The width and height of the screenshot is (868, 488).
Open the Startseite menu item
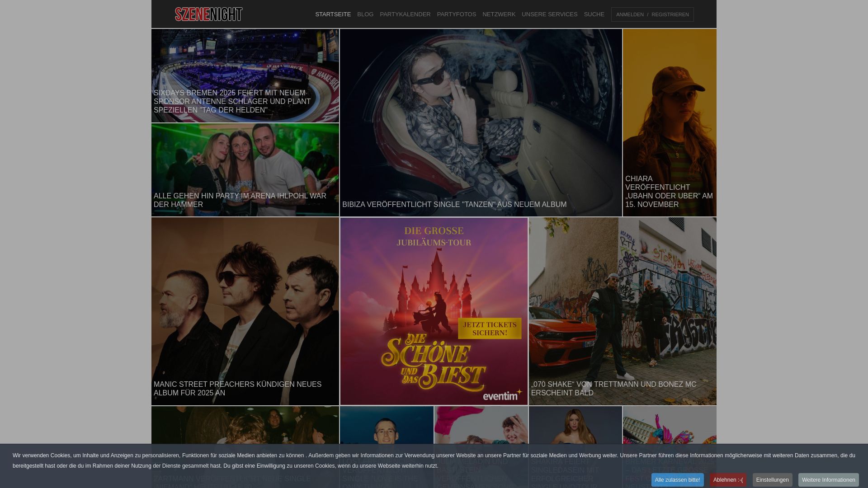pos(333,14)
